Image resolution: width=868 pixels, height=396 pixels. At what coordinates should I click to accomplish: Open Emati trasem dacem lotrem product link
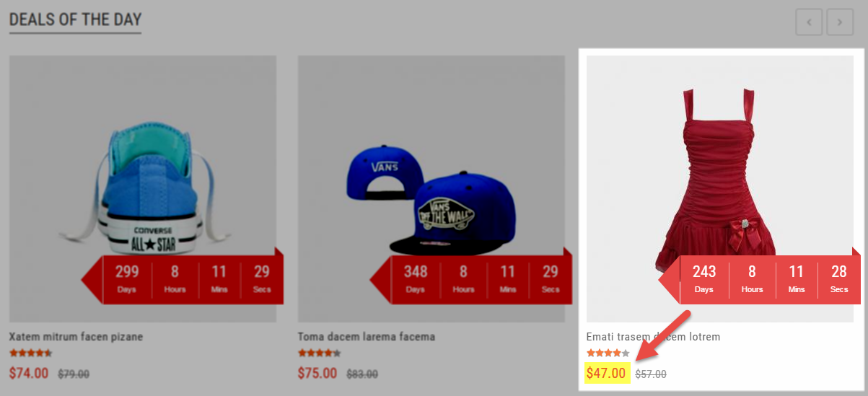[x=653, y=337]
